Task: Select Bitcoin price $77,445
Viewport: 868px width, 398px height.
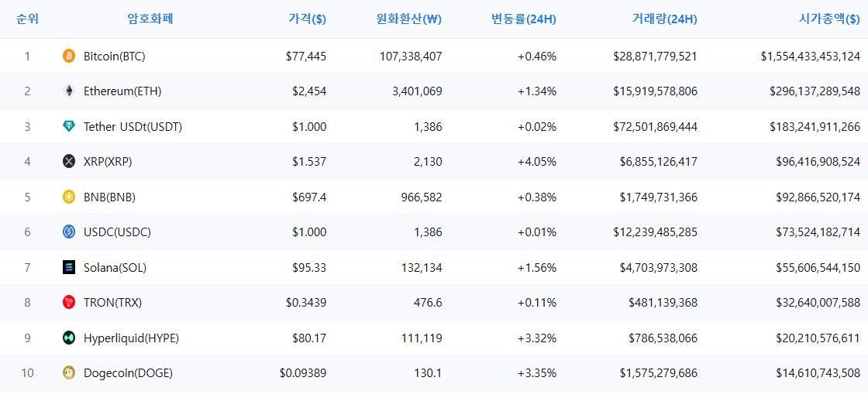Action: click(306, 56)
